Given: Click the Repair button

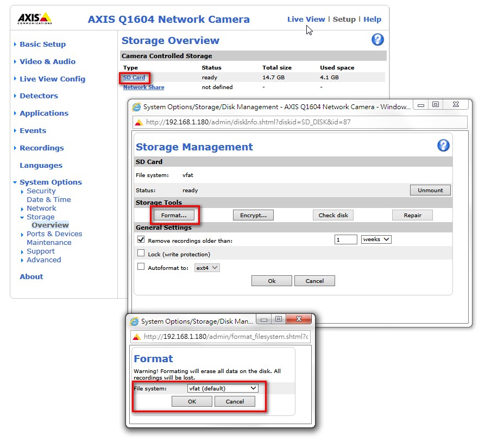Looking at the screenshot, I should (412, 215).
